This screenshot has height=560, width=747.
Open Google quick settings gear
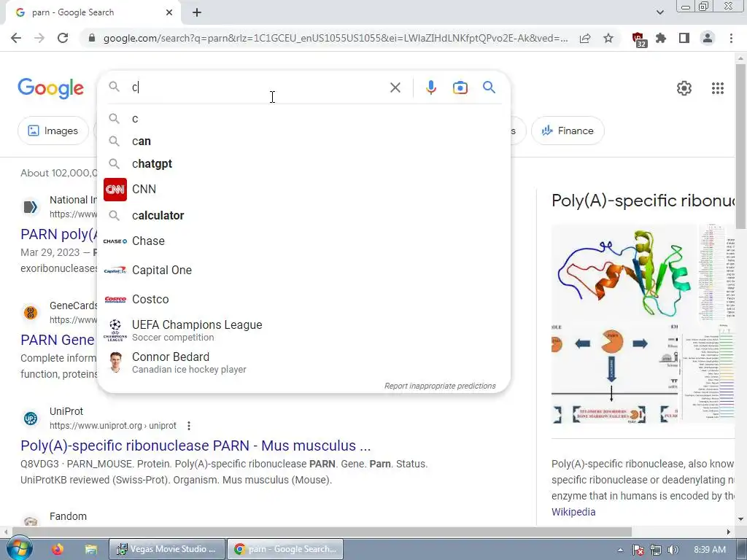pos(684,88)
